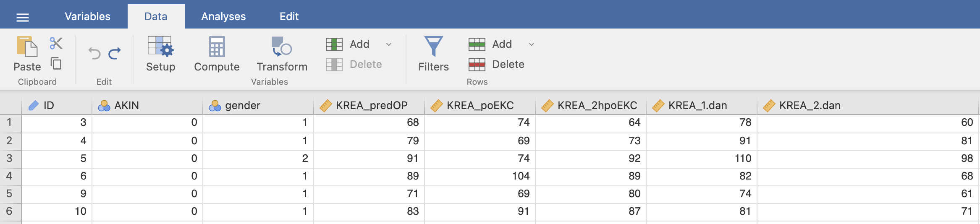980x224 pixels.
Task: Switch to the Variables tab
Action: click(87, 16)
